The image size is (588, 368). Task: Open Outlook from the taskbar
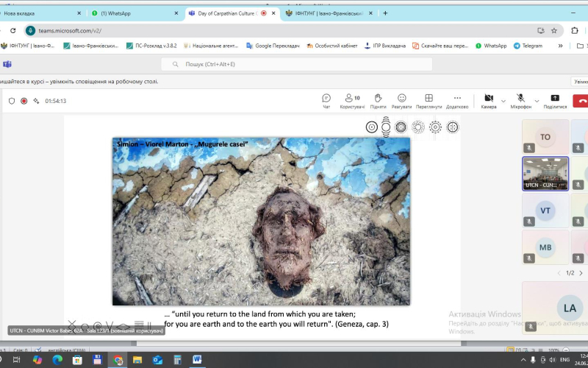pyautogui.click(x=157, y=360)
